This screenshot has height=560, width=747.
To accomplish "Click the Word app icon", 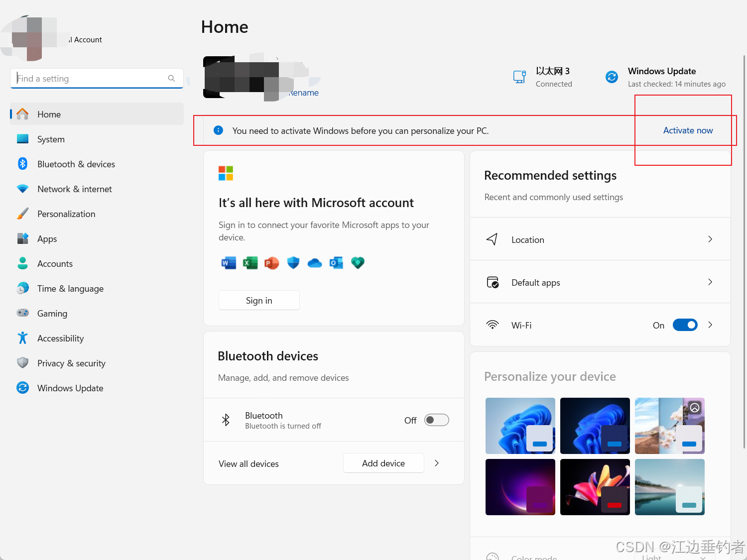I will (x=229, y=263).
